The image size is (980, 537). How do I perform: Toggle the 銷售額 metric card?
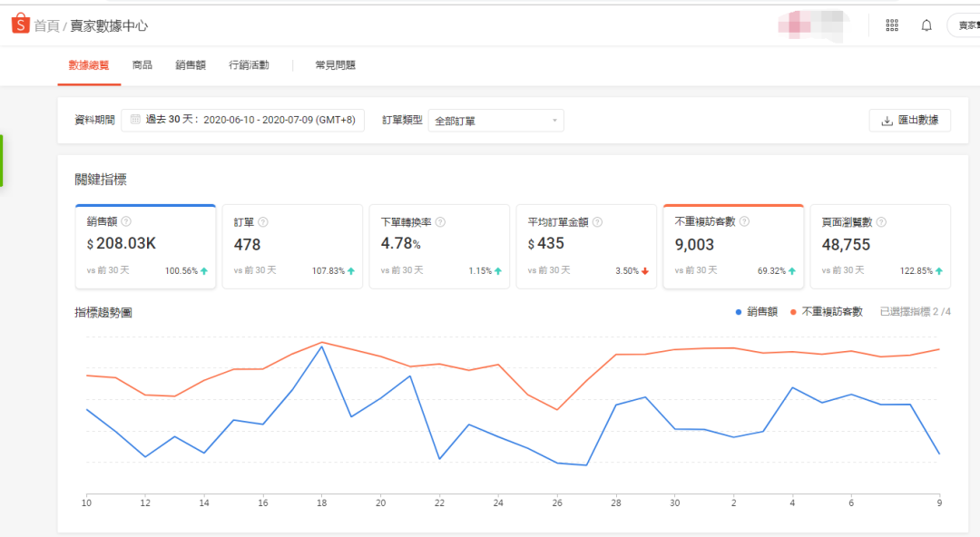click(x=145, y=247)
